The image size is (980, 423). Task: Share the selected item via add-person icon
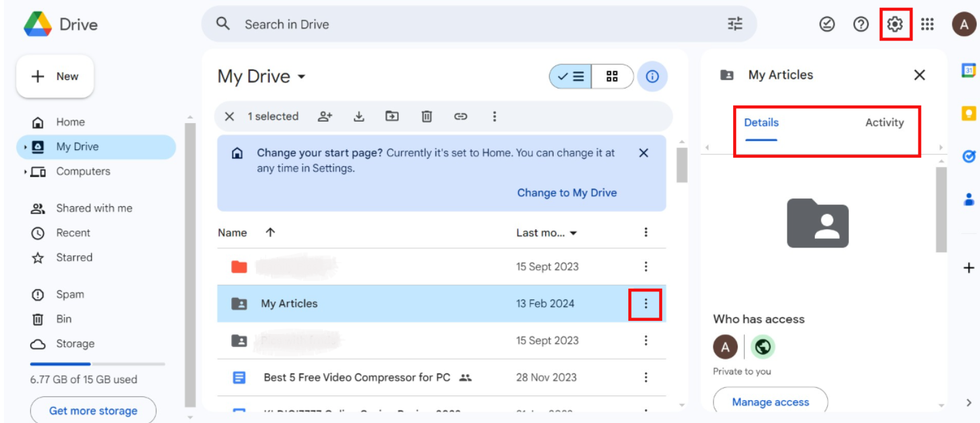click(325, 117)
